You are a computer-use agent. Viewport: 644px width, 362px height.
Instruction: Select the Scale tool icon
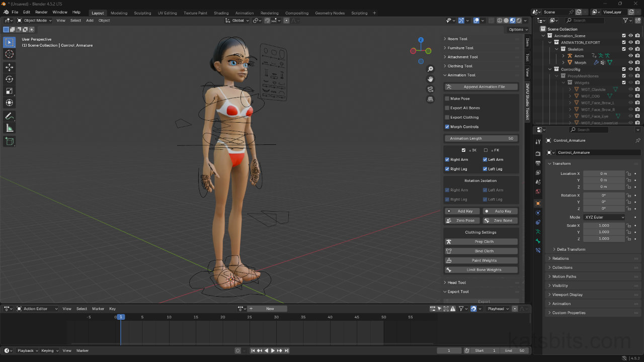click(9, 91)
